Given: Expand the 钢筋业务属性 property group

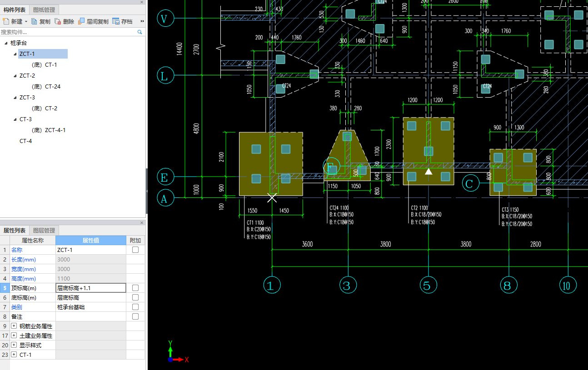Looking at the screenshot, I should coord(14,326).
